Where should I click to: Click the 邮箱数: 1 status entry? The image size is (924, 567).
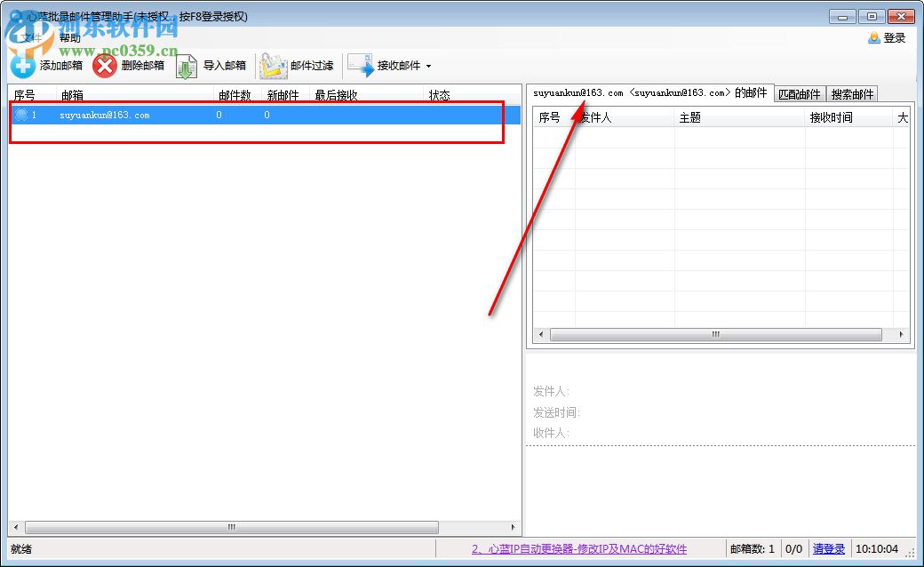[x=753, y=548]
